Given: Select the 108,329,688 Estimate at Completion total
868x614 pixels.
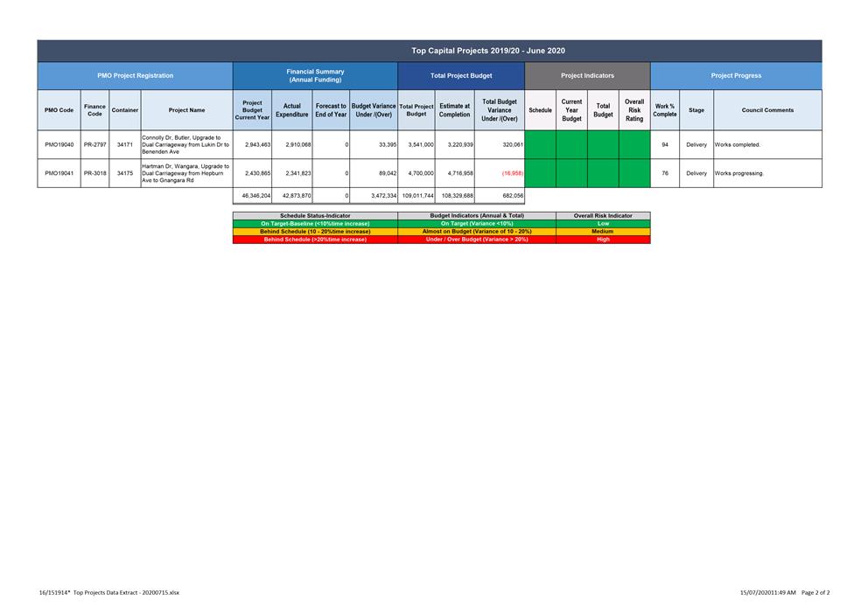Looking at the screenshot, I should click(454, 196).
